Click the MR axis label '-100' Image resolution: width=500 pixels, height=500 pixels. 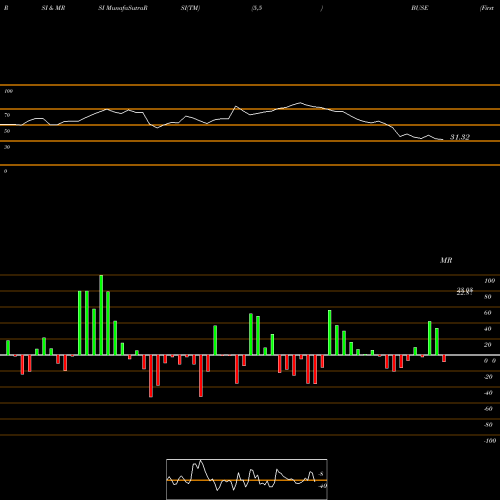(x=490, y=441)
